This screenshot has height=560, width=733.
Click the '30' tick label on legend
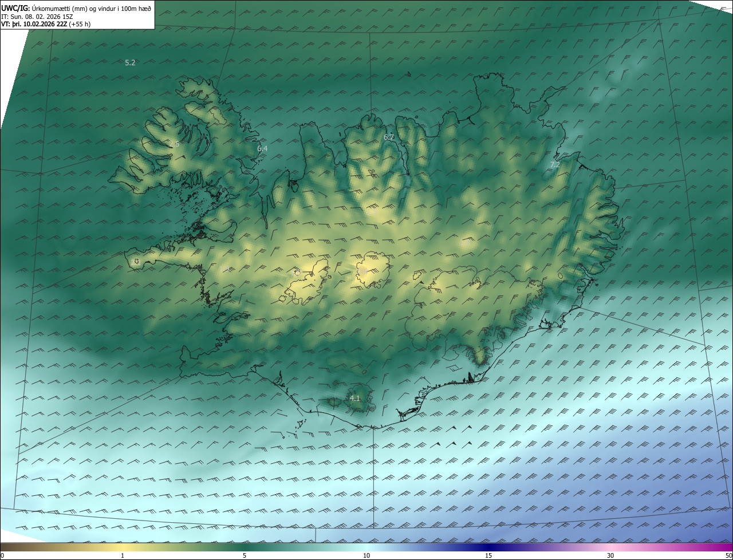(x=610, y=556)
